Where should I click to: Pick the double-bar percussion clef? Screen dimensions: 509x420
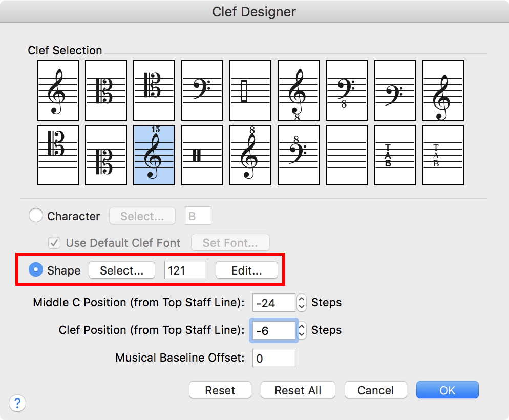pos(202,155)
